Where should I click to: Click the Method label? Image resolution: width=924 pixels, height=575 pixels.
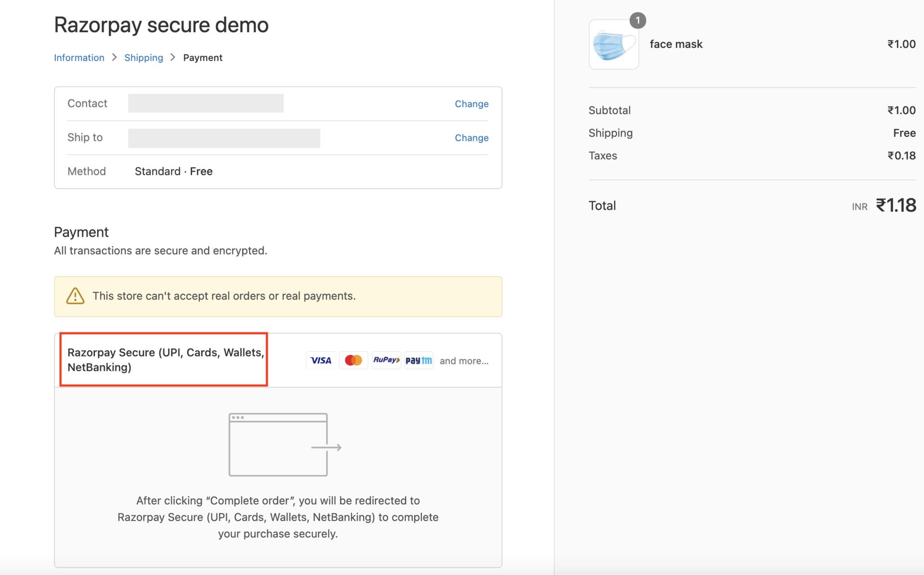tap(87, 171)
